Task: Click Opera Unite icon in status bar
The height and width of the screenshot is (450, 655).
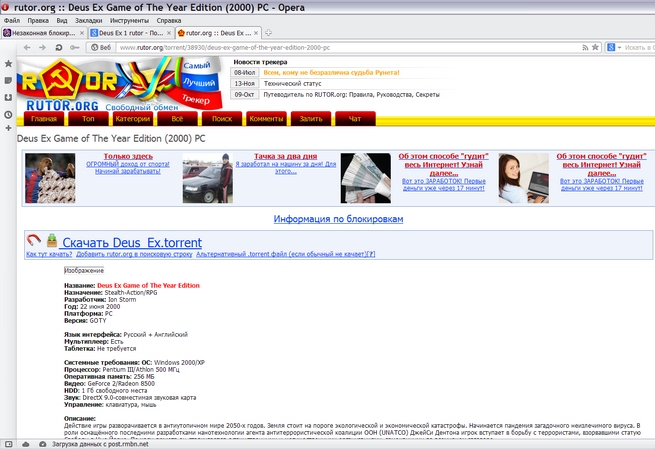Action: coord(42,444)
